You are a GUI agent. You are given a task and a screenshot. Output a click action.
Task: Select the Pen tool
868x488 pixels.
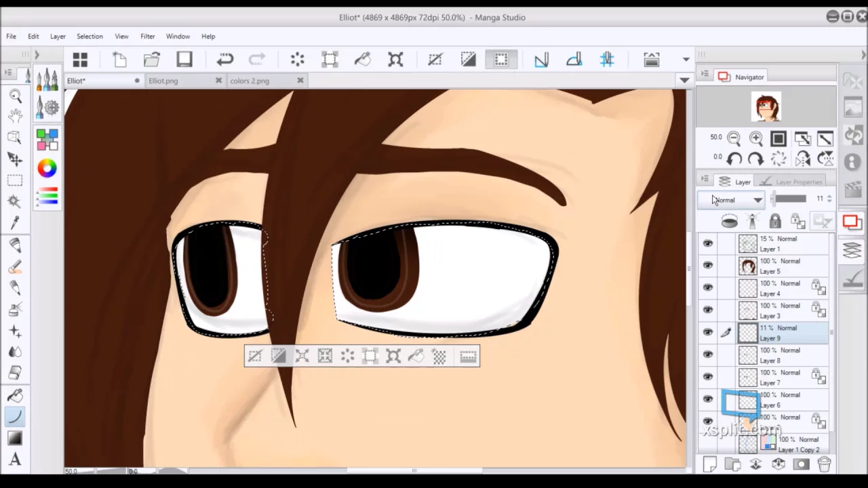pyautogui.click(x=15, y=245)
